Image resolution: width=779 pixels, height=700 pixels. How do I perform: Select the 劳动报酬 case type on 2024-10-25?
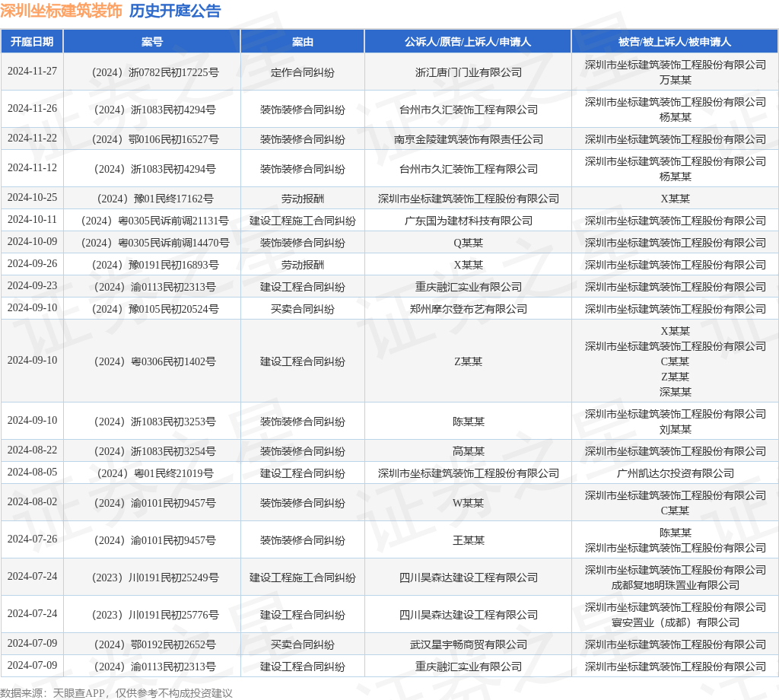click(302, 199)
